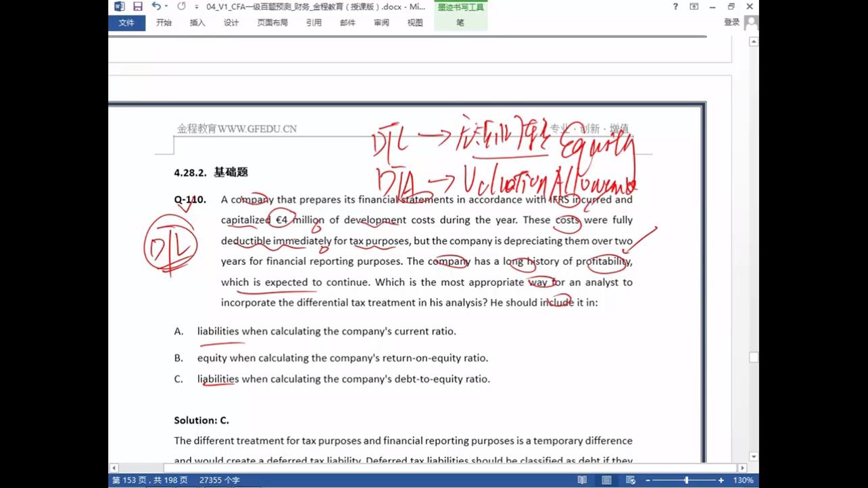Click the 登录 (Sign in) link
The image size is (868, 488).
click(731, 22)
